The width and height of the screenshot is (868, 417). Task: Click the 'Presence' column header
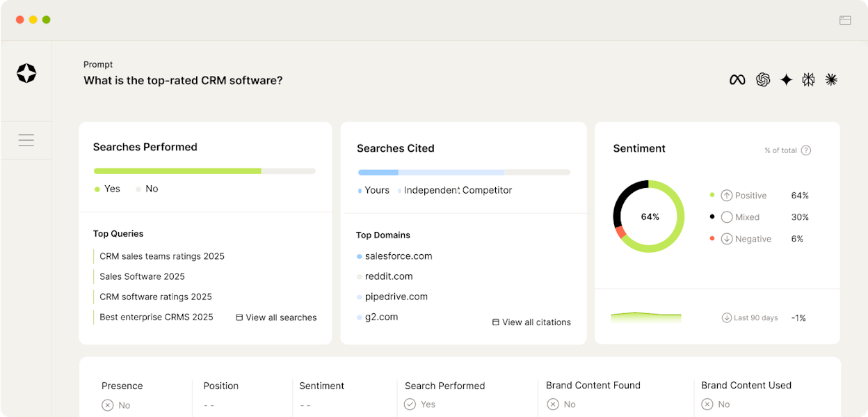pos(122,386)
